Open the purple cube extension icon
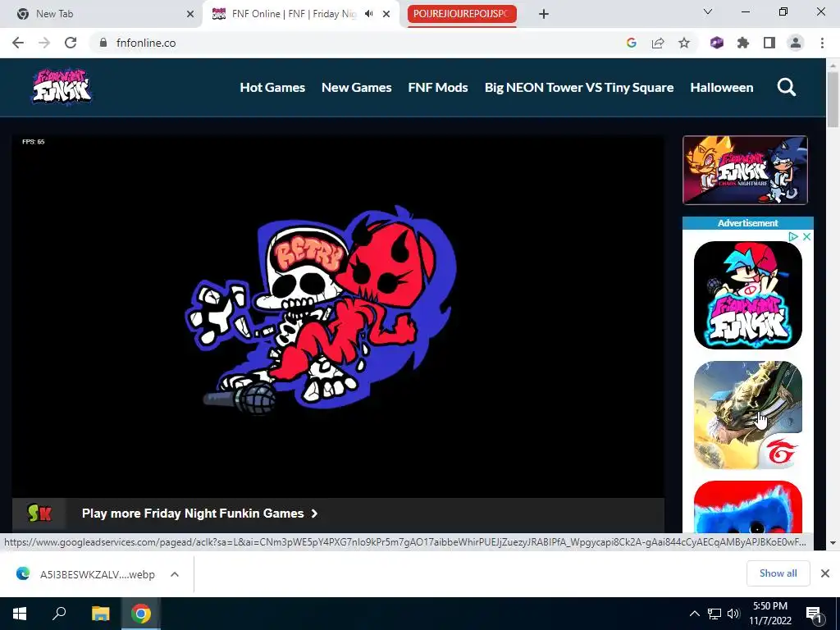The image size is (840, 630). 717,43
